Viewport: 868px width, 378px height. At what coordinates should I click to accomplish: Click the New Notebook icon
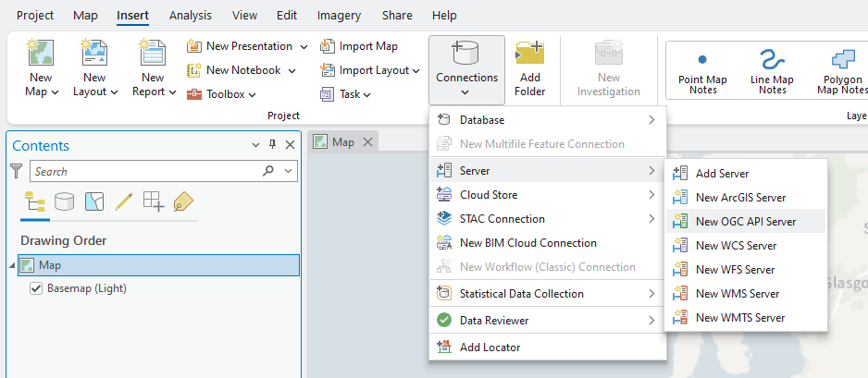pyautogui.click(x=193, y=70)
